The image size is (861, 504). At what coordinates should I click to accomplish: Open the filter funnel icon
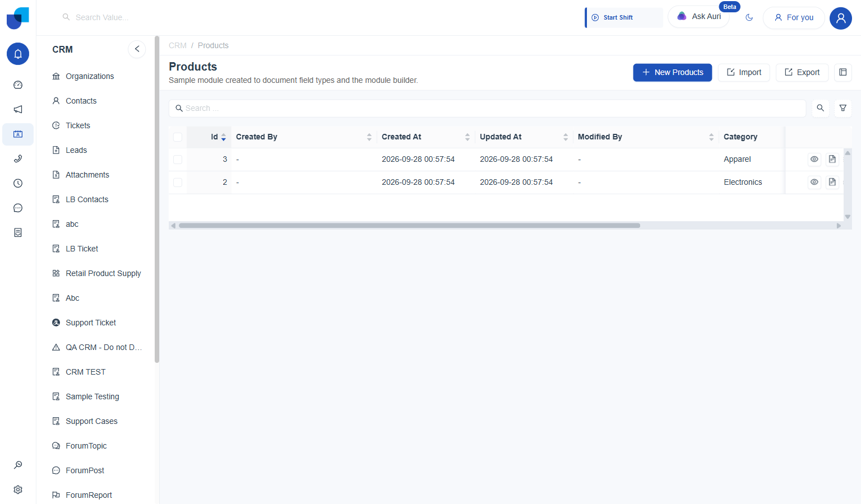pyautogui.click(x=843, y=108)
